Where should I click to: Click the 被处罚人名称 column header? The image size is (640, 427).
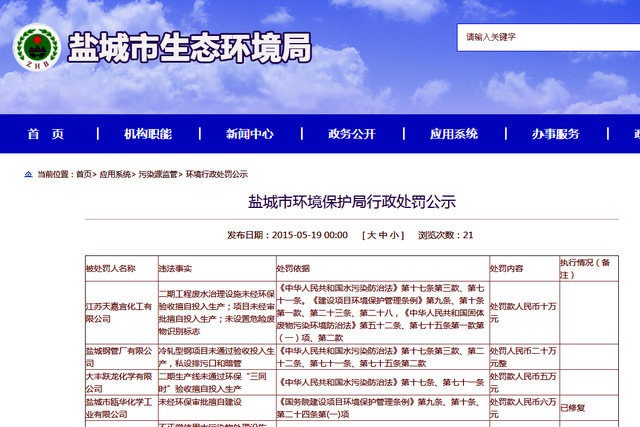click(110, 268)
